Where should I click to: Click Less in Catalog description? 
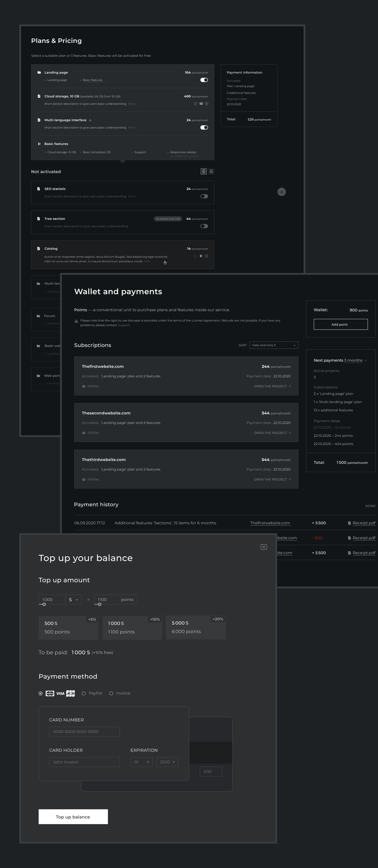147,261
